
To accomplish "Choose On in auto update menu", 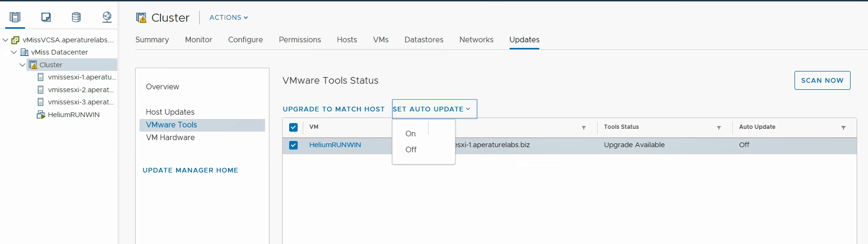I will (x=411, y=134).
